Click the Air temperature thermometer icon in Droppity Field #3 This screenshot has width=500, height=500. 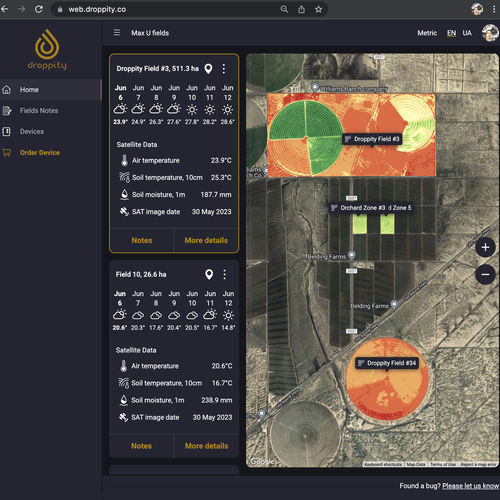pyautogui.click(x=124, y=160)
